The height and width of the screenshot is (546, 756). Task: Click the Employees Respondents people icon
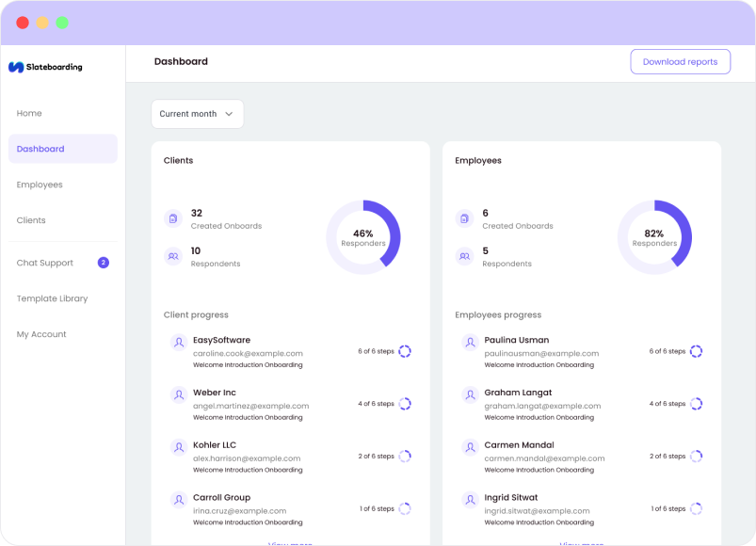pos(464,256)
